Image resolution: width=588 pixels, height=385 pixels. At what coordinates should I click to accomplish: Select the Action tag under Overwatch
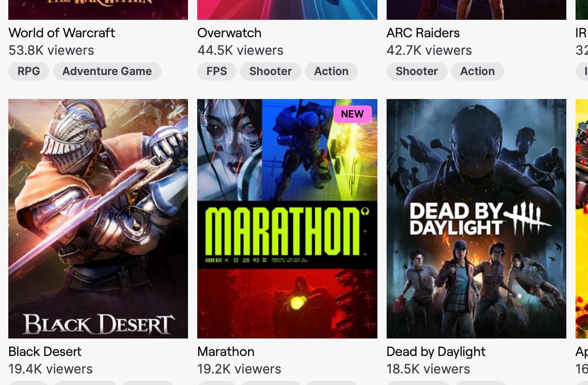[331, 71]
